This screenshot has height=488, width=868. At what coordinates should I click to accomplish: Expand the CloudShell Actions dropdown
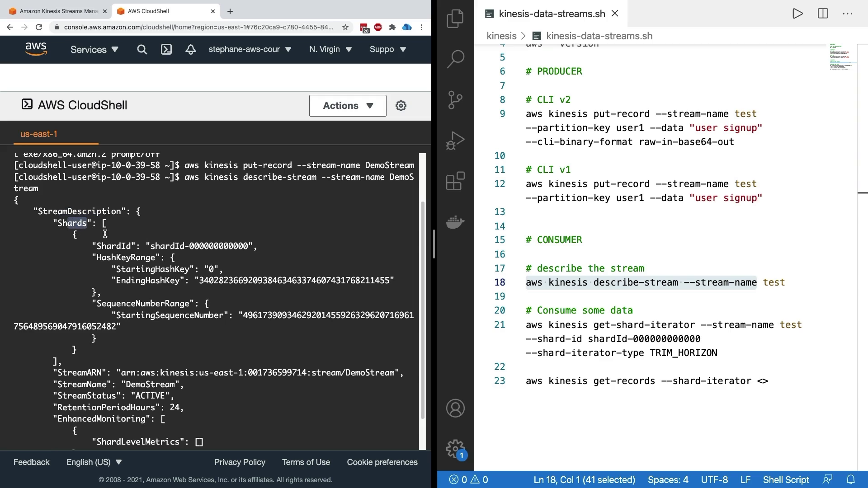(348, 106)
